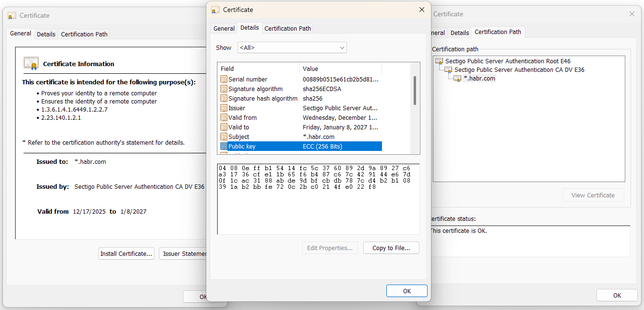Click the Signature hash algorithm field icon

[224, 99]
